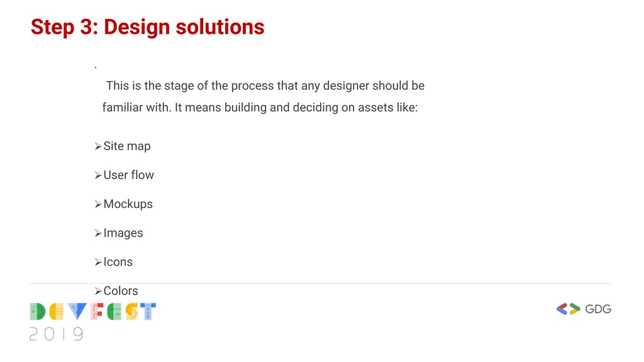The width and height of the screenshot is (644, 362).
Task: Click the horizontal divider line above footer
Action: click(x=320, y=283)
